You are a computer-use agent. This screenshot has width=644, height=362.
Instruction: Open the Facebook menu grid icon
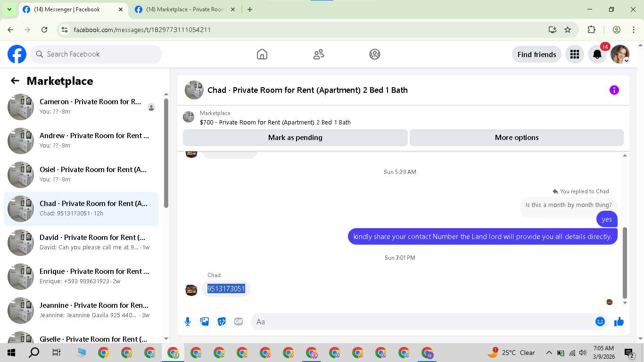pyautogui.click(x=574, y=54)
